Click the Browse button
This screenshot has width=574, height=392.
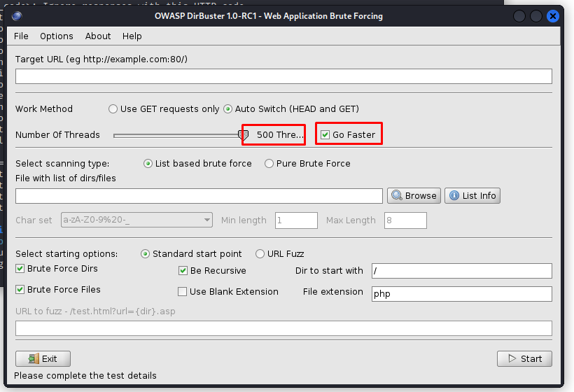(414, 196)
